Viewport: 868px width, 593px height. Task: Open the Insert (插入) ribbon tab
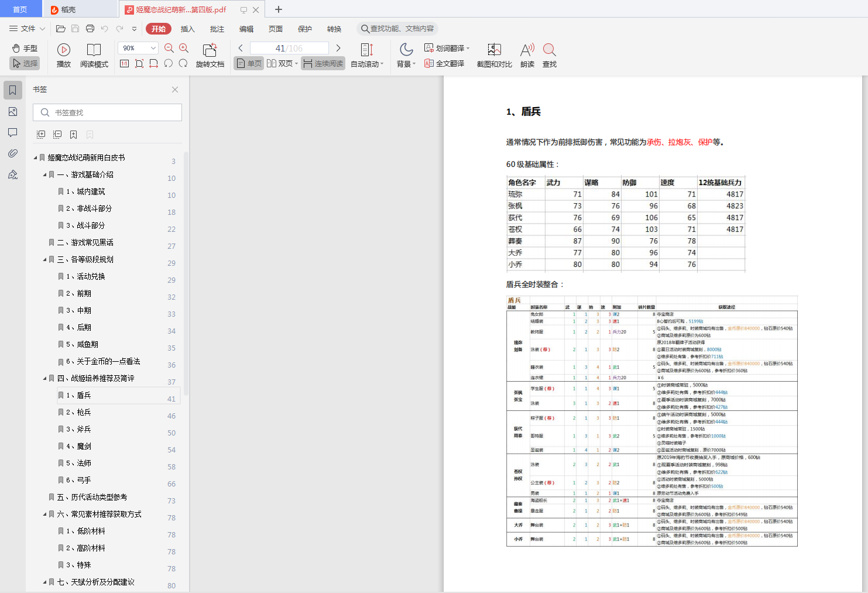coord(187,29)
